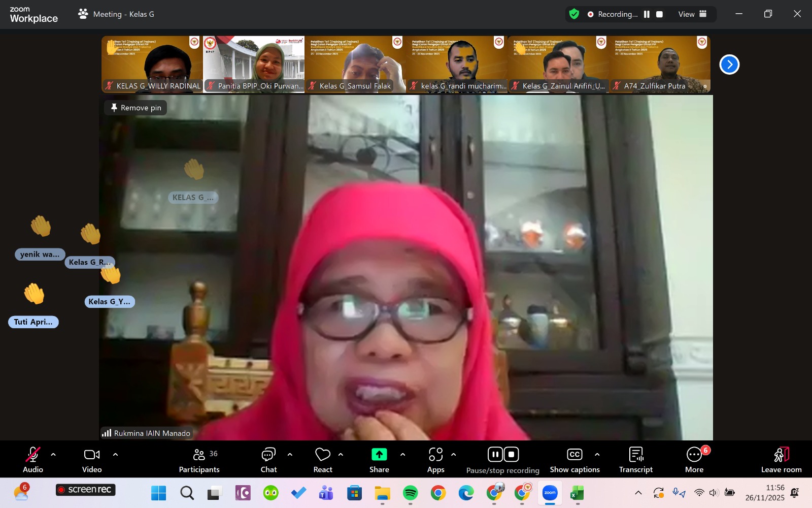This screenshot has width=812, height=508.
Task: Click Remove pin on the video
Action: 136,108
